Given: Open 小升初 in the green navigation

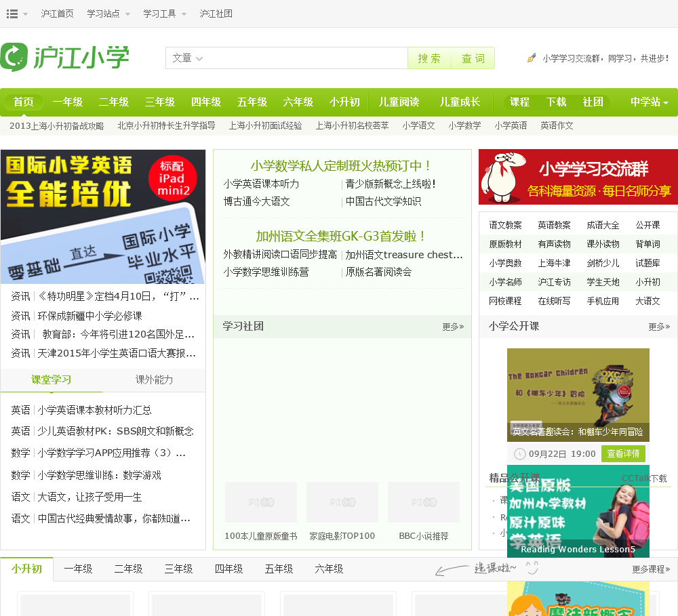Looking at the screenshot, I should coord(344,102).
